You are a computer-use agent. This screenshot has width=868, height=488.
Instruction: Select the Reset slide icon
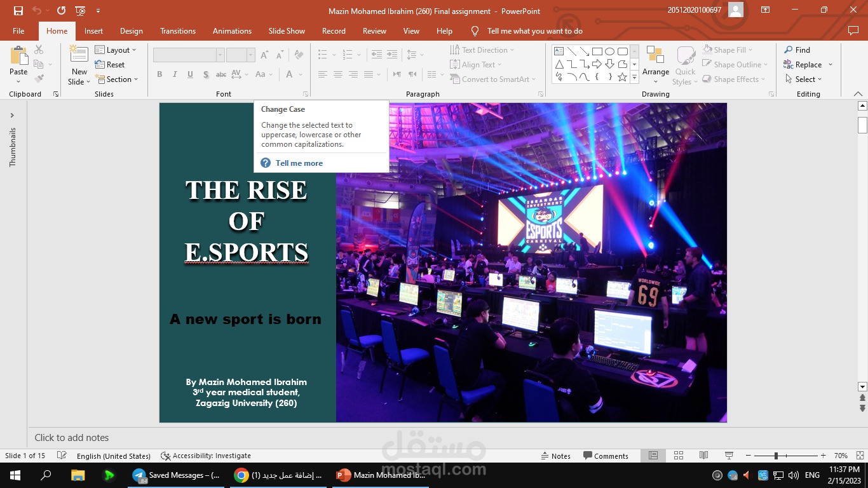coord(100,64)
